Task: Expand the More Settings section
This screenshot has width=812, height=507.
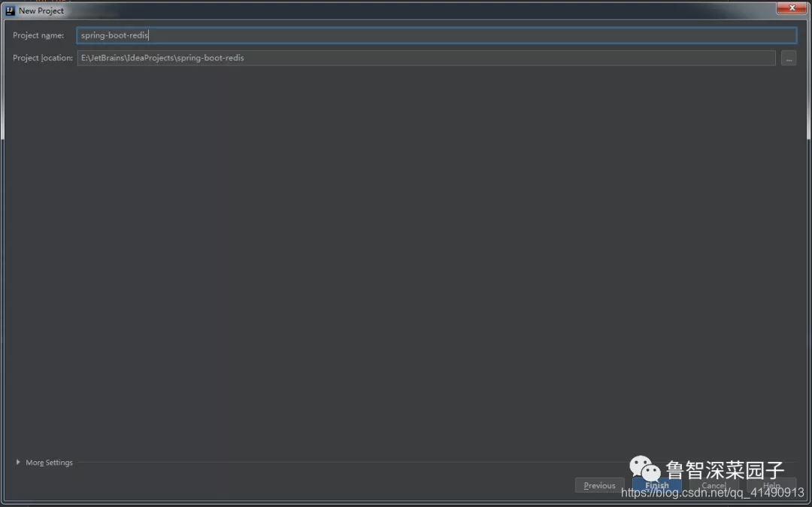Action: (44, 463)
